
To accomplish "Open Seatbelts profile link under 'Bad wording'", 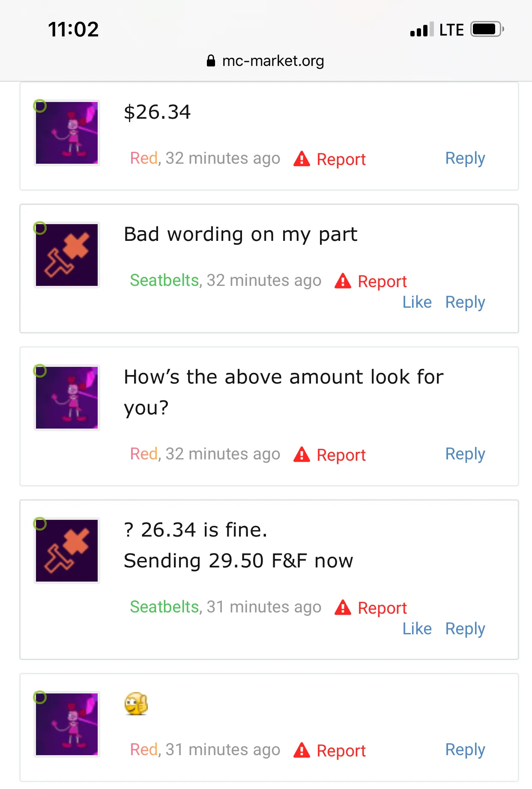I will click(164, 280).
